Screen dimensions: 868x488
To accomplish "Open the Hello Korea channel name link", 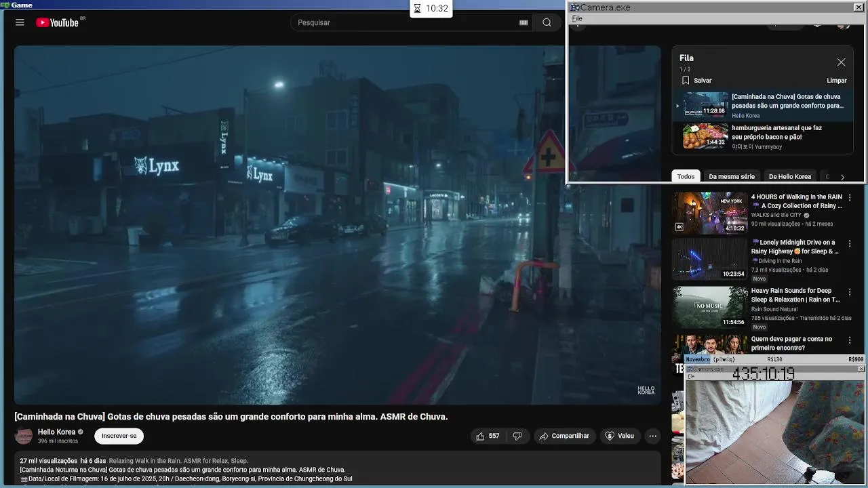I will click(x=56, y=432).
